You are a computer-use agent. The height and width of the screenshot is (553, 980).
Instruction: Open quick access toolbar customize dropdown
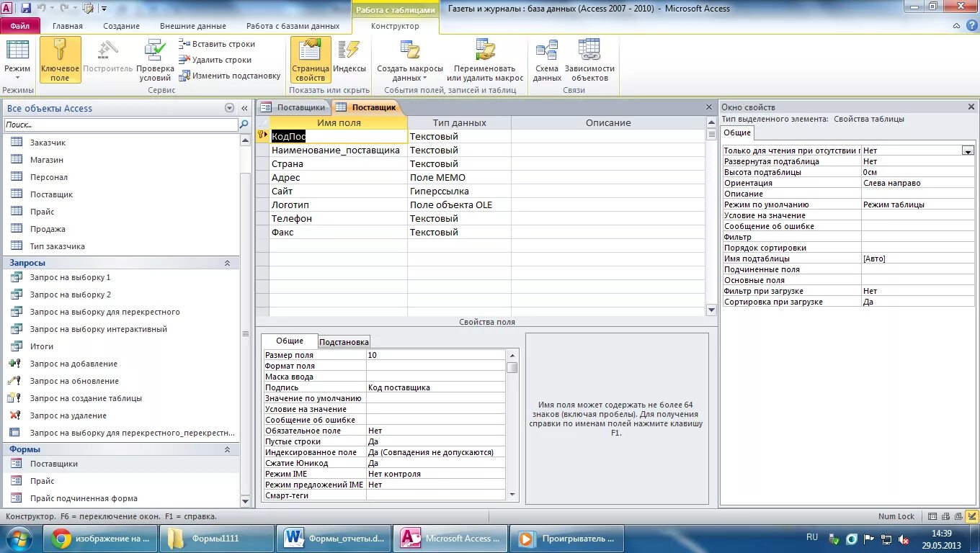pyautogui.click(x=104, y=9)
